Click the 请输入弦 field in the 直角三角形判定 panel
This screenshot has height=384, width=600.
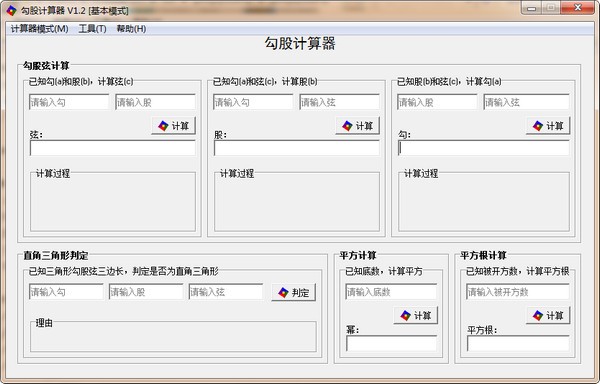click(x=226, y=292)
